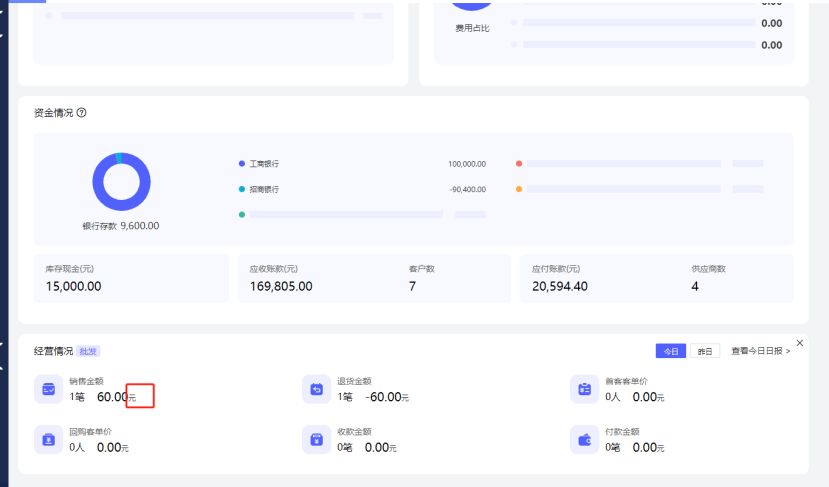Click the 供应商数 count of 4
Screen dimensions: 829x487
[x=695, y=286]
